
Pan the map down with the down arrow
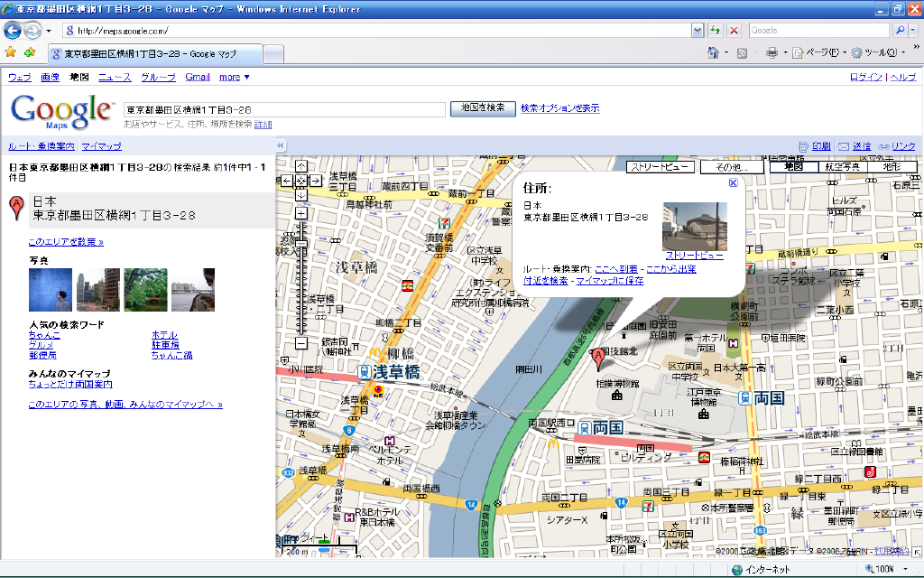pyautogui.click(x=300, y=195)
